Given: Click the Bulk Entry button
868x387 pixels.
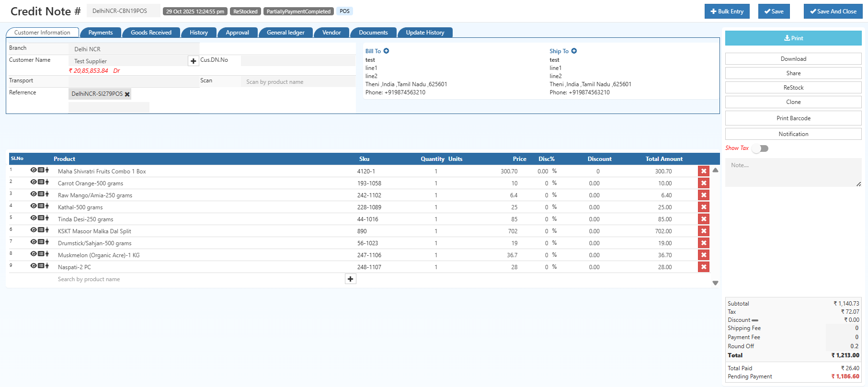Looking at the screenshot, I should tap(727, 11).
